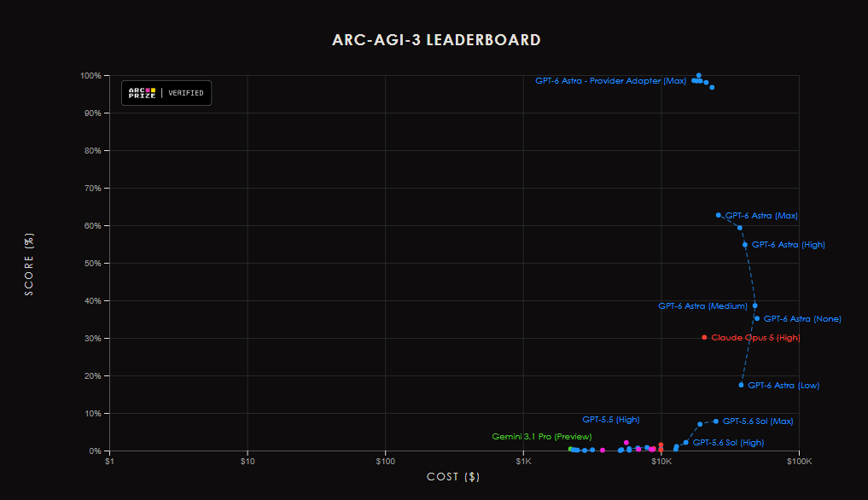This screenshot has width=868, height=500.
Task: Click the COST ($) axis title
Action: (453, 477)
